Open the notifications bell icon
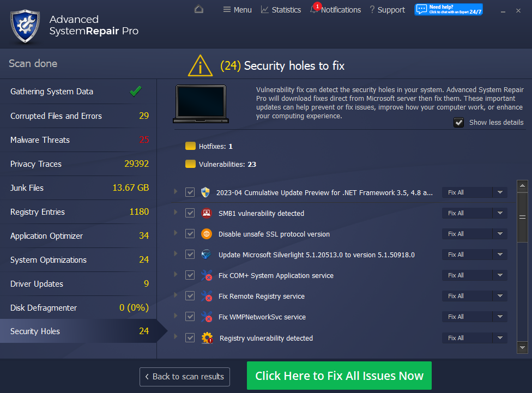The image size is (532, 393). [x=314, y=10]
